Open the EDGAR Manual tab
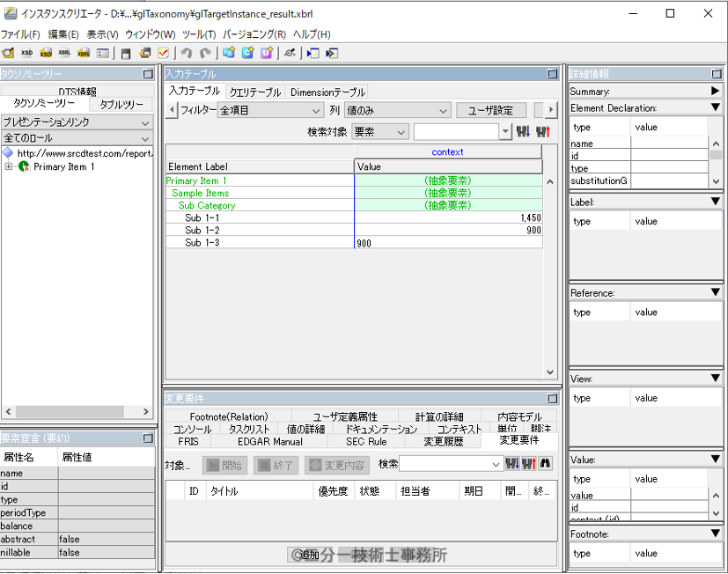728x574 pixels. point(269,442)
